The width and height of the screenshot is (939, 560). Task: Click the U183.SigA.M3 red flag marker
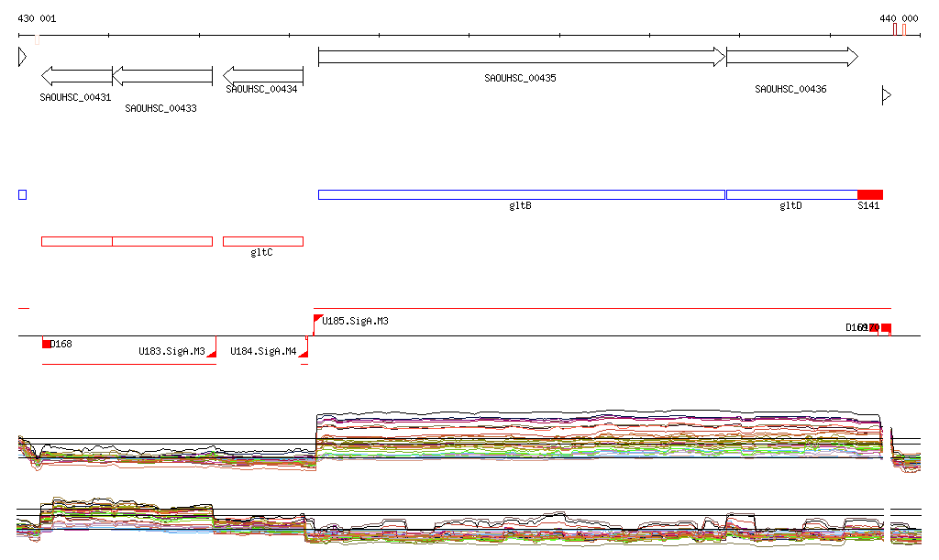click(212, 354)
